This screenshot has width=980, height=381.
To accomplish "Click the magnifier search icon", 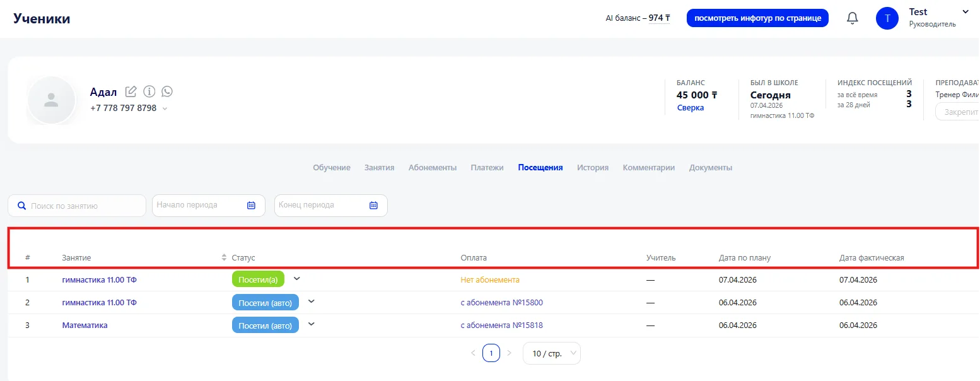I will [21, 206].
